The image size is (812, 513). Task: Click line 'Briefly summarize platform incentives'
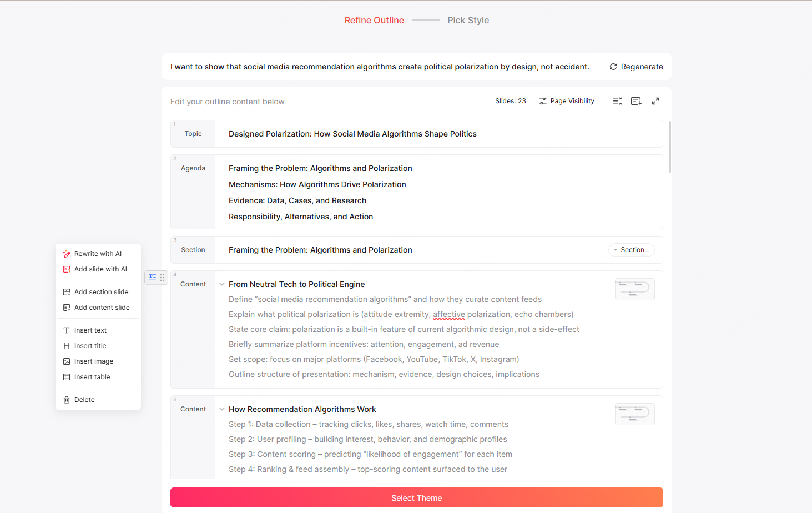click(x=364, y=344)
